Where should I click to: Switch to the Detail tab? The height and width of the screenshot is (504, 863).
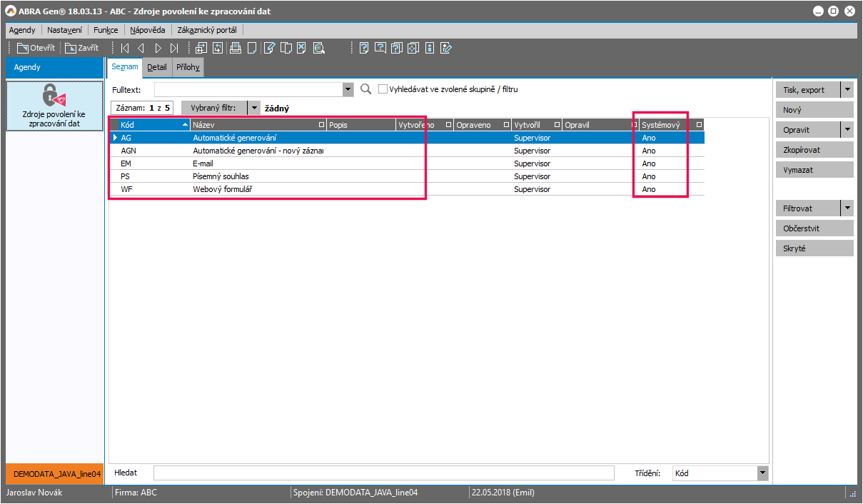[x=157, y=67]
